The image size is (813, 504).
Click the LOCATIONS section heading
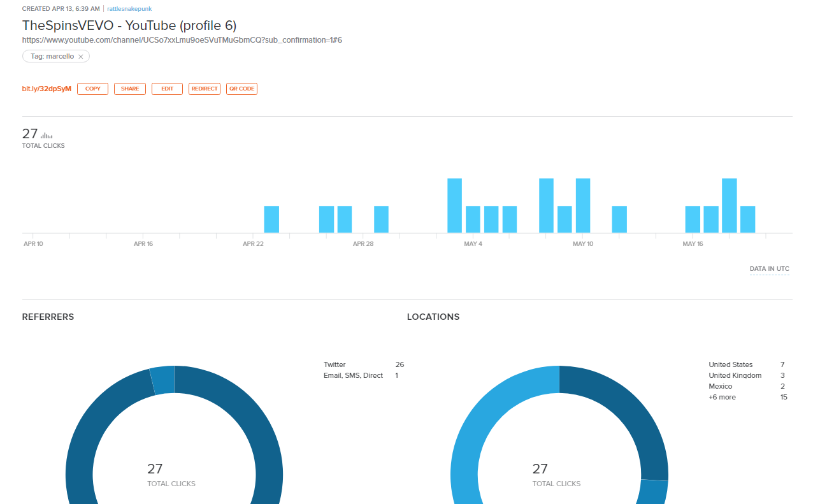433,317
